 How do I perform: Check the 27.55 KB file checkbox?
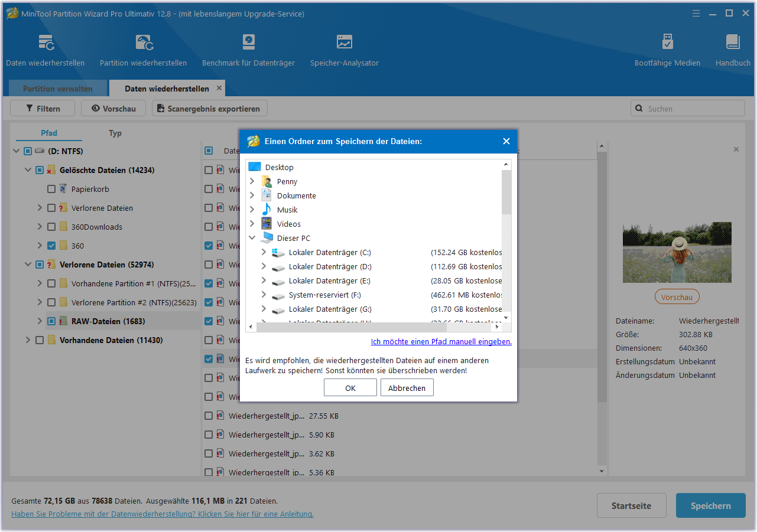pyautogui.click(x=209, y=416)
